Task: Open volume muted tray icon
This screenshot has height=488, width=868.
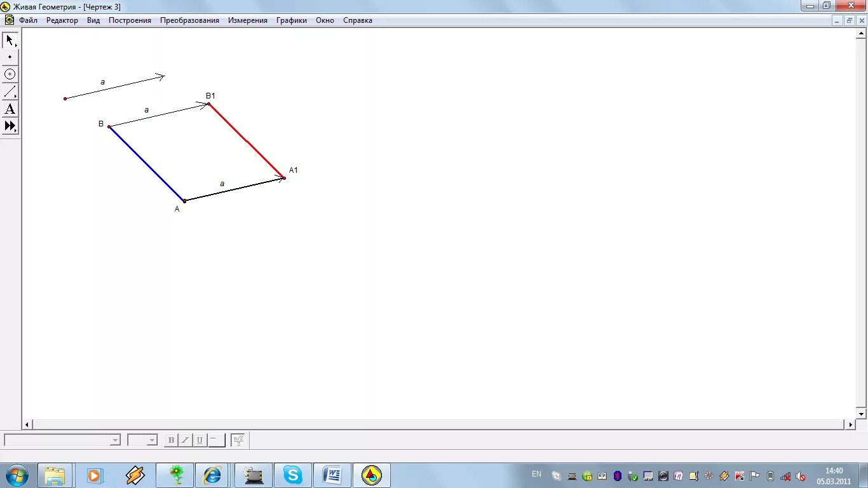Action: 801,476
